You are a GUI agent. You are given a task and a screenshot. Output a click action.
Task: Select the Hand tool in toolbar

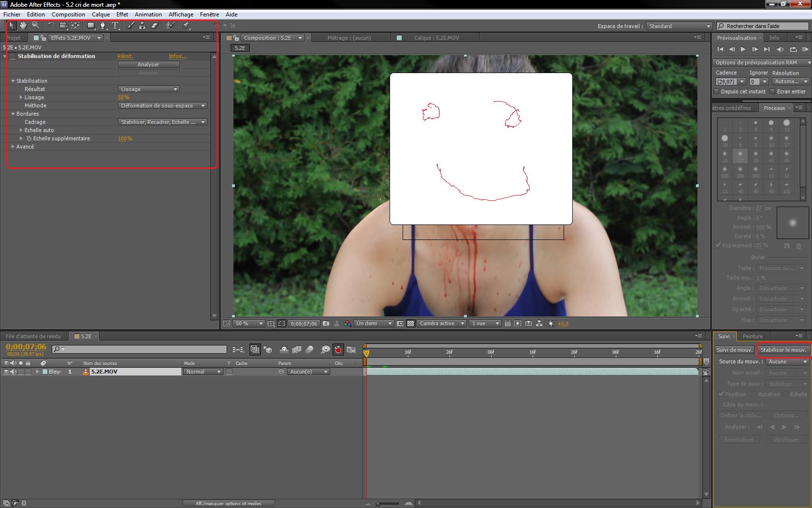tap(23, 26)
